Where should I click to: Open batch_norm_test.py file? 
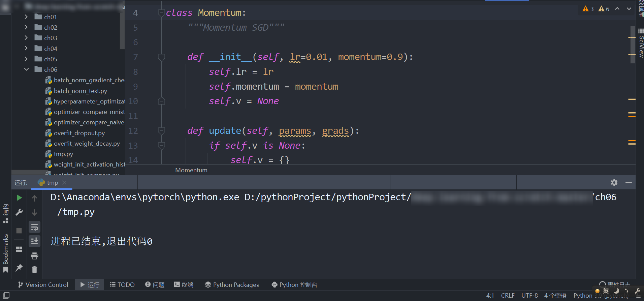(x=80, y=91)
